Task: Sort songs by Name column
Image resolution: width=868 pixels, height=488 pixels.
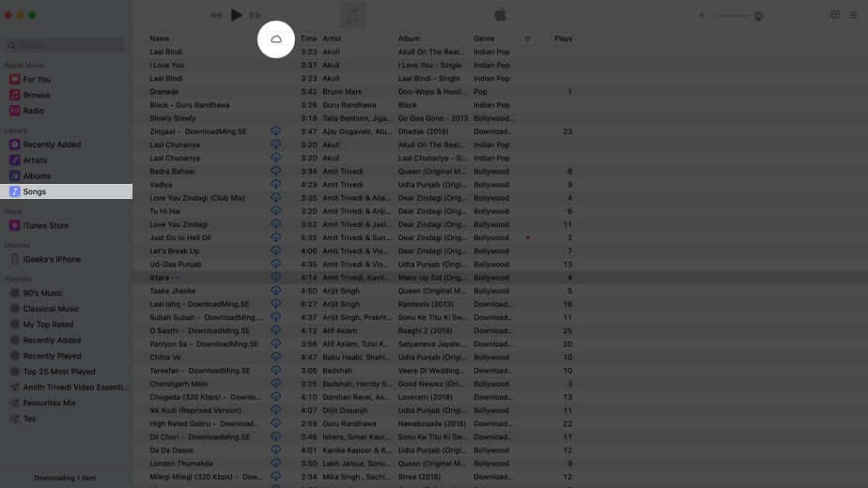Action: (x=160, y=38)
